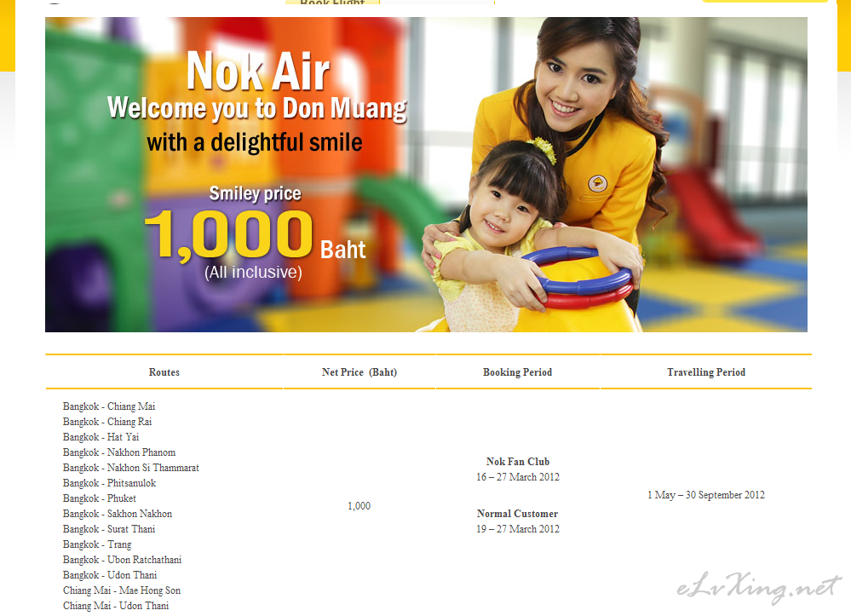Select the 'Bangkok - Nakhon Phanom' route
851x616 pixels.
click(119, 452)
